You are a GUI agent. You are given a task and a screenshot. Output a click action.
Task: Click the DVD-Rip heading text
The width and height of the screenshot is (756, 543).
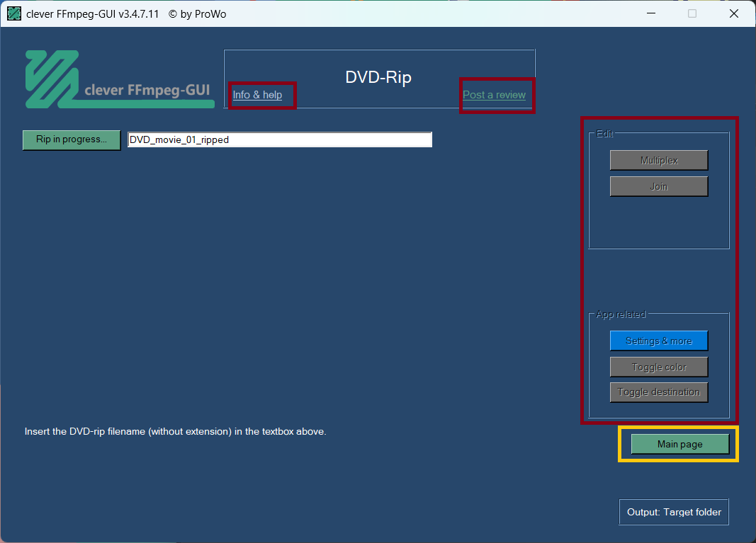[378, 77]
